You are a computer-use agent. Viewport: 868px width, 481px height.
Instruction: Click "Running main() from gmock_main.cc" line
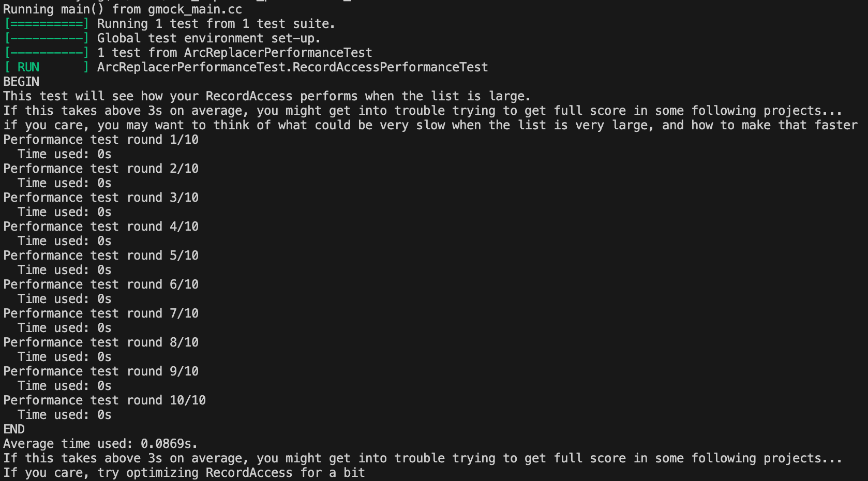click(123, 9)
